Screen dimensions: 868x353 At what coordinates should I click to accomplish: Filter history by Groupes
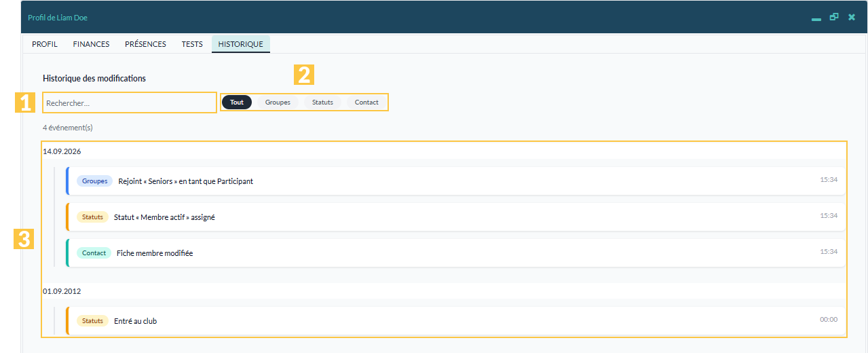[x=278, y=102]
